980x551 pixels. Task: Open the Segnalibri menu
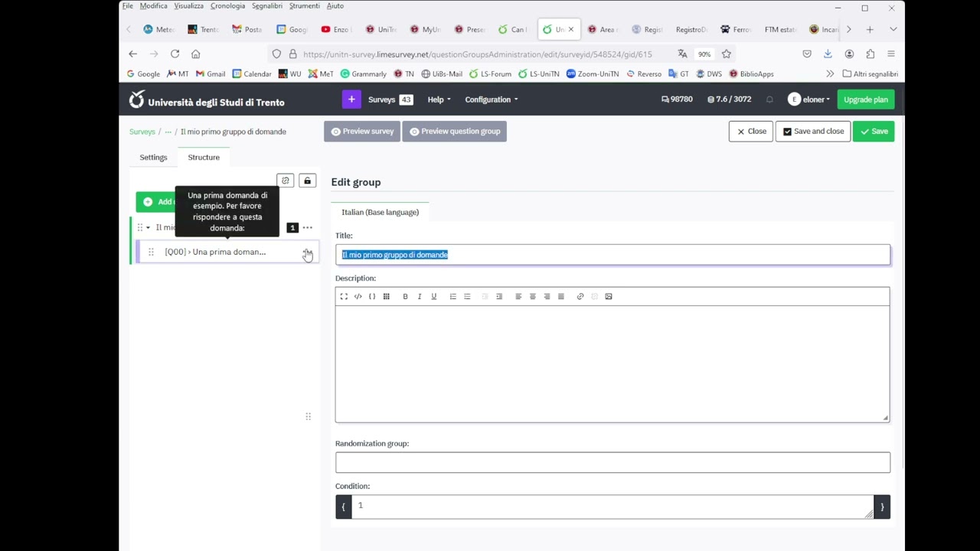267,5
